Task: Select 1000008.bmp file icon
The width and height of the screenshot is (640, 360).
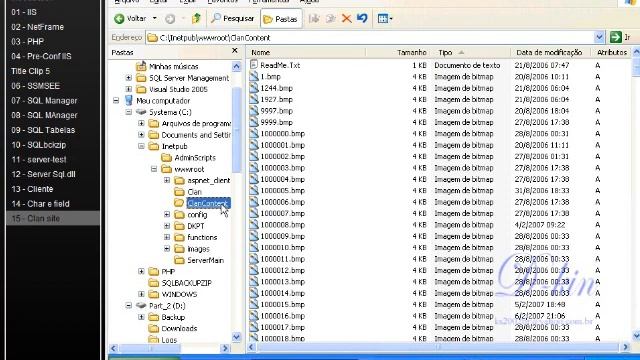Action: pyautogui.click(x=254, y=225)
